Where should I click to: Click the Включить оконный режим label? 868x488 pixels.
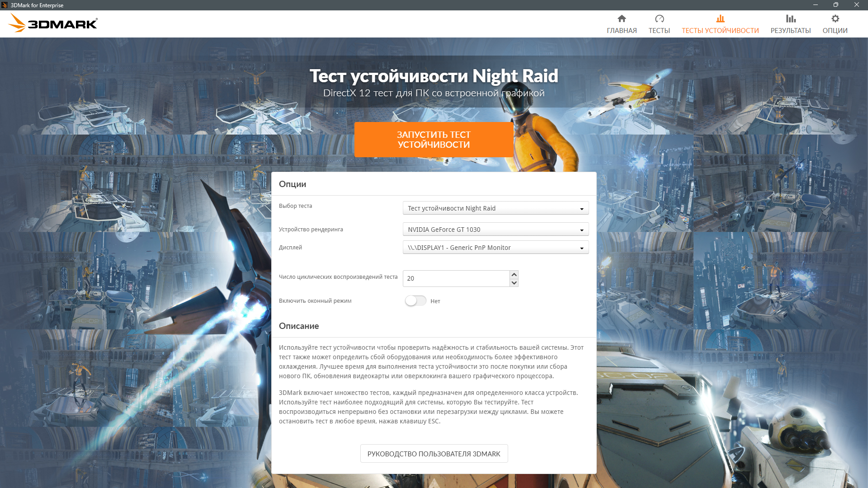315,300
